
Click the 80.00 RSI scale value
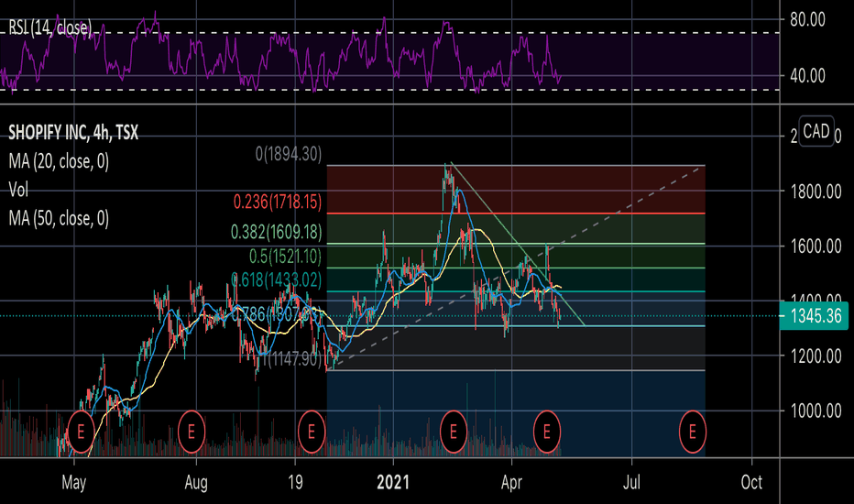click(x=807, y=19)
